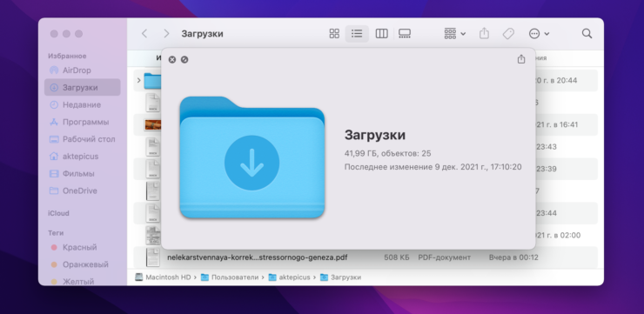Click the Finder toolbar share button

pyautogui.click(x=484, y=34)
